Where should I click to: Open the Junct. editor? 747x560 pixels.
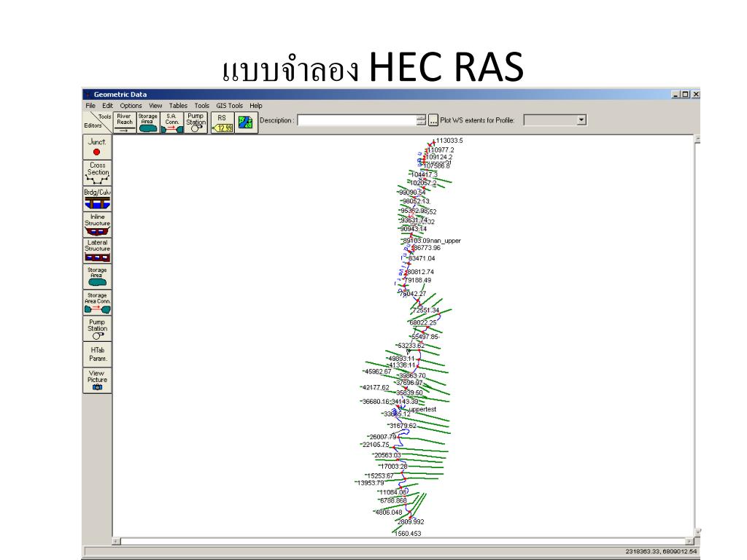pos(97,147)
